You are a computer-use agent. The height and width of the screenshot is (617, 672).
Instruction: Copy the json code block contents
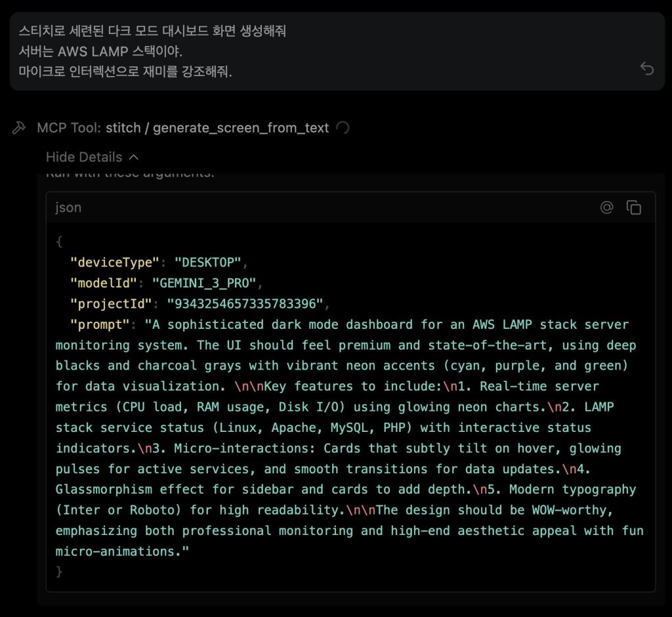coord(634,207)
